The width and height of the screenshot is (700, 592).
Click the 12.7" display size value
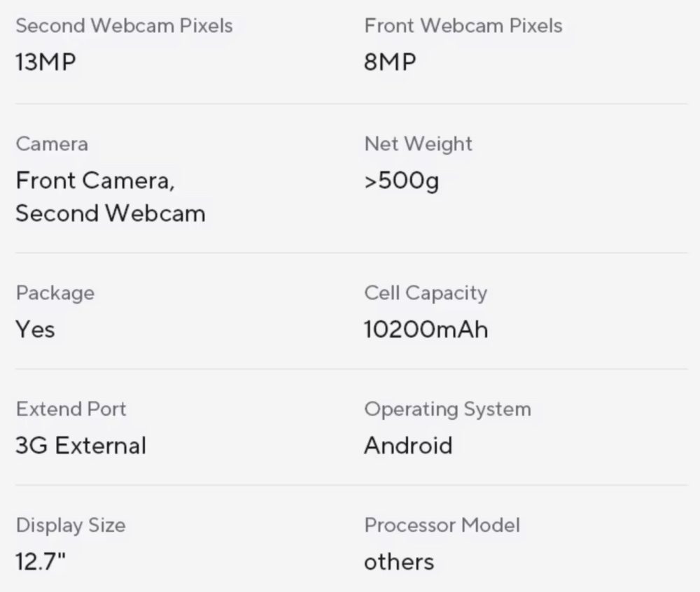click(41, 562)
